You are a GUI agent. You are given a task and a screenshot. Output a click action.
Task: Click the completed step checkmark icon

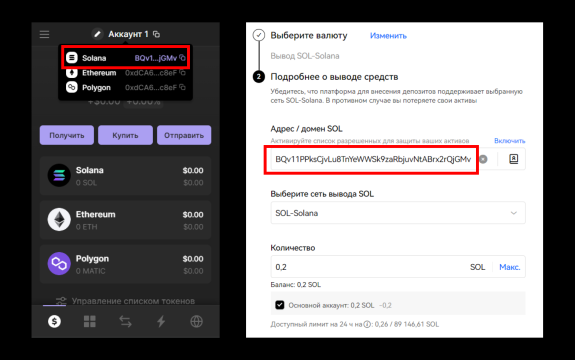(259, 35)
